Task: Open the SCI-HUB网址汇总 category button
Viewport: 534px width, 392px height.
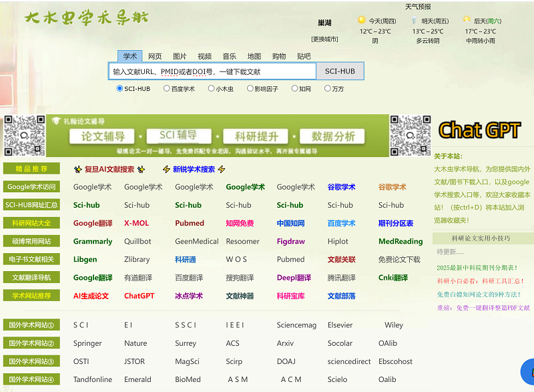Action: click(31, 205)
